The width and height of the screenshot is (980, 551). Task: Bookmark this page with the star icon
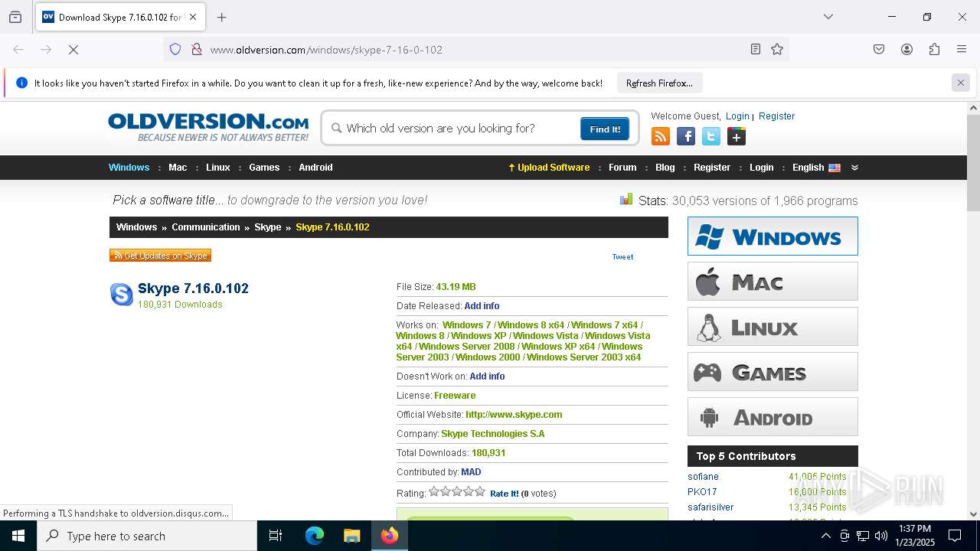(777, 50)
